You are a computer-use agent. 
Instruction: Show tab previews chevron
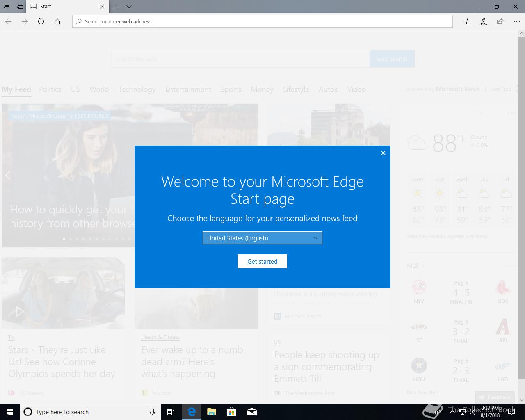point(129,7)
